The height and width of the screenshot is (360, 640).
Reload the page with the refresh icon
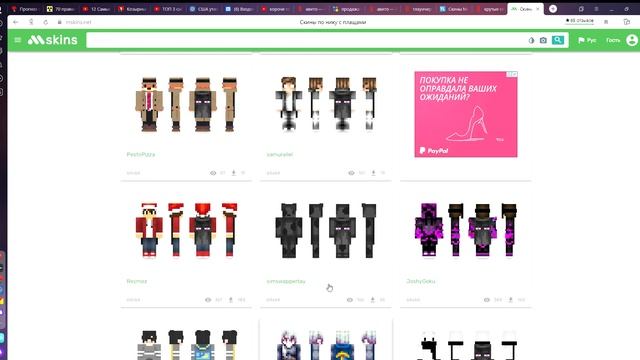point(45,22)
